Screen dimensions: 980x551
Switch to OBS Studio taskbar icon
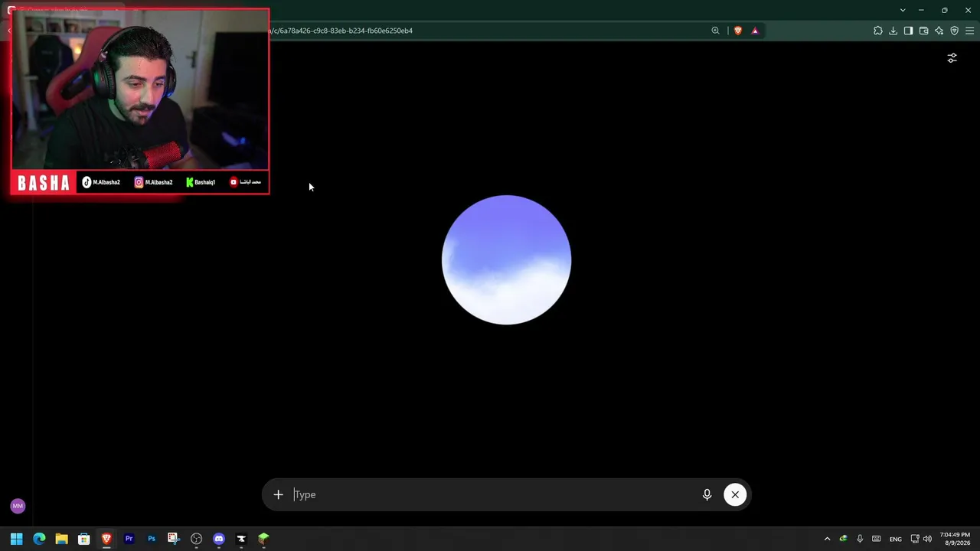tap(196, 539)
